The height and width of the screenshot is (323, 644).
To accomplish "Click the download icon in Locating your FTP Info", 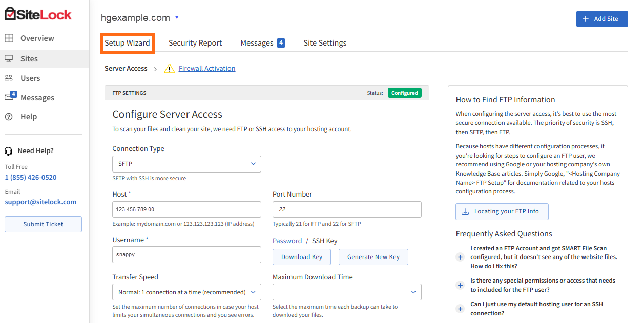I will 465,211.
